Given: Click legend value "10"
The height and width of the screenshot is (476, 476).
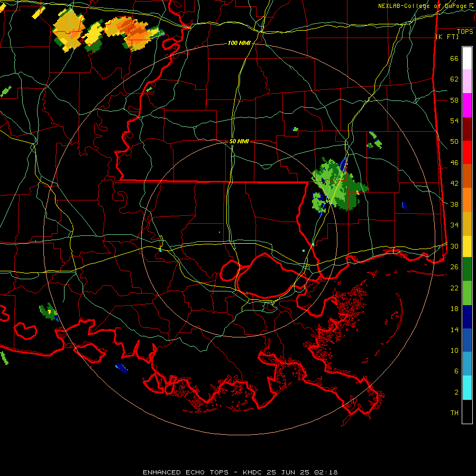Looking at the screenshot, I should point(454,350).
